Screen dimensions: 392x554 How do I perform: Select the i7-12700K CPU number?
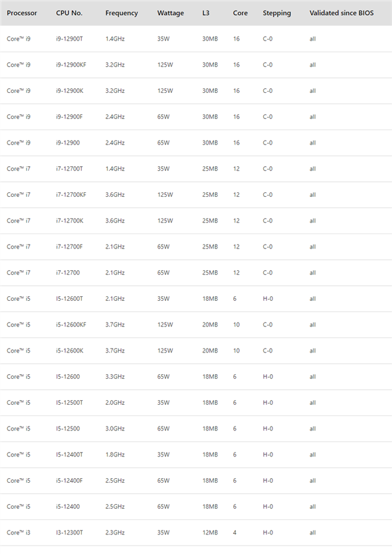pos(69,220)
